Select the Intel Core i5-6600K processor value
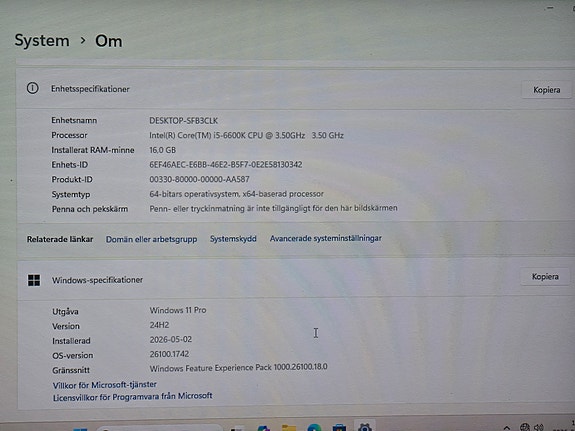 click(x=246, y=135)
